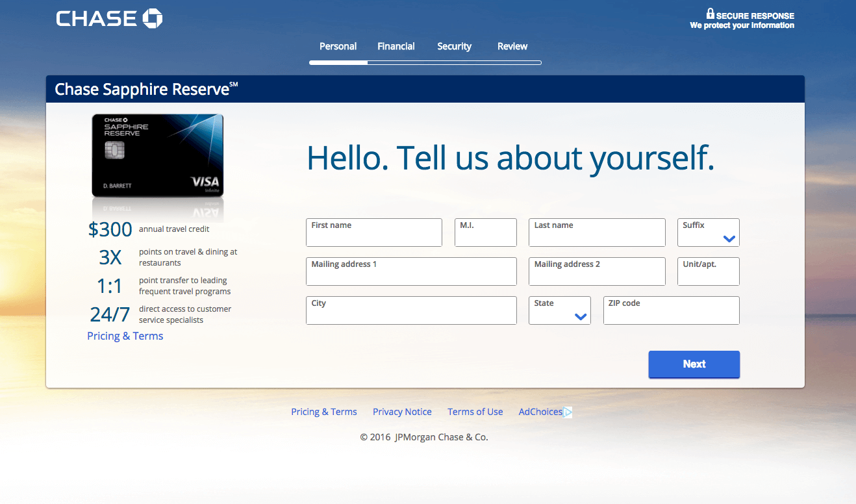Open the Suffix dropdown
Image resolution: width=856 pixels, height=504 pixels.
pos(709,233)
